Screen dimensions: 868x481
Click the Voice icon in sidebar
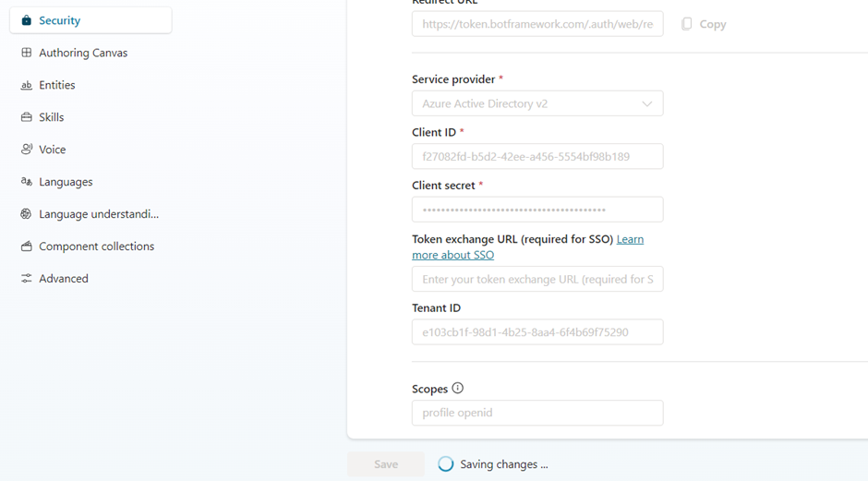[x=26, y=150]
